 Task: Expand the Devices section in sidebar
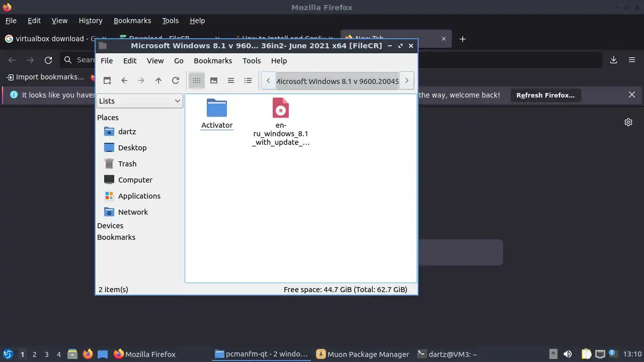[x=110, y=226]
